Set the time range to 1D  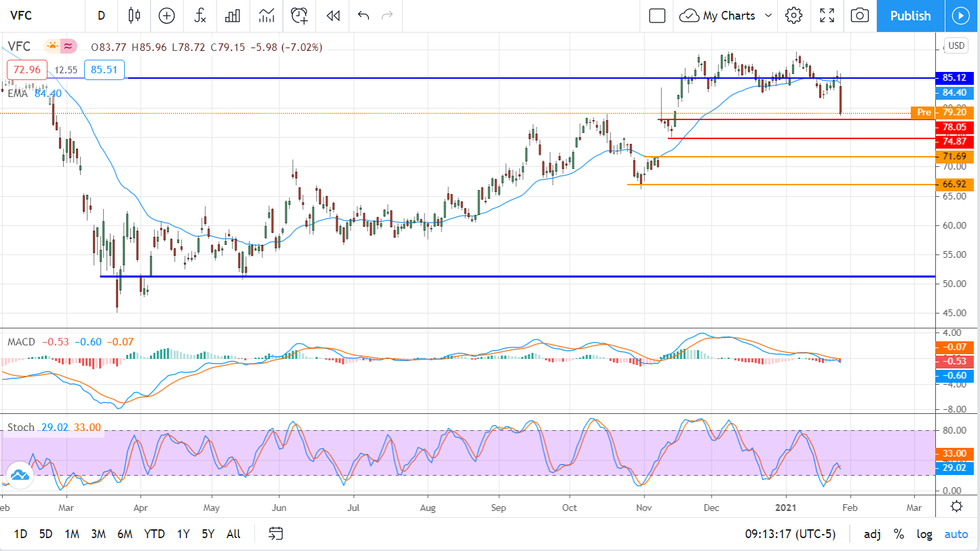point(21,534)
